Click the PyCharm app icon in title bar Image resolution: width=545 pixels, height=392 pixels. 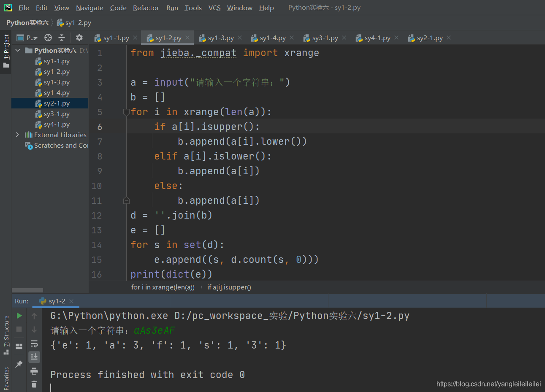tap(8, 8)
